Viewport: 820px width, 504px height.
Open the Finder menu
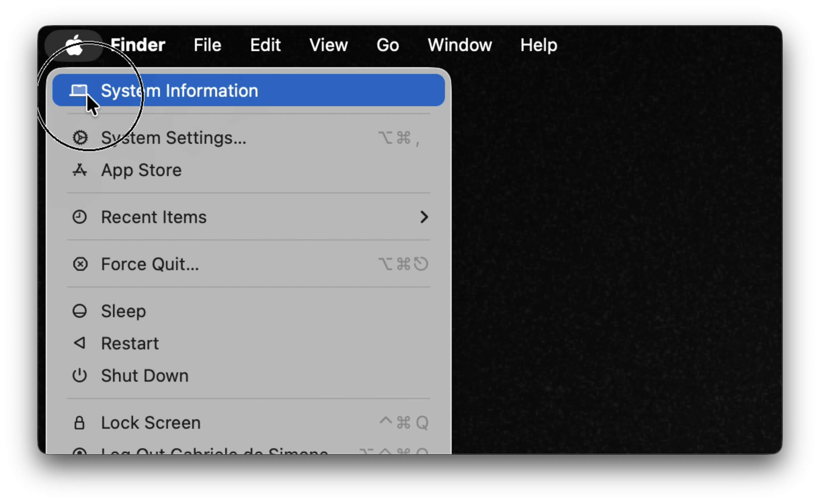[x=138, y=45]
